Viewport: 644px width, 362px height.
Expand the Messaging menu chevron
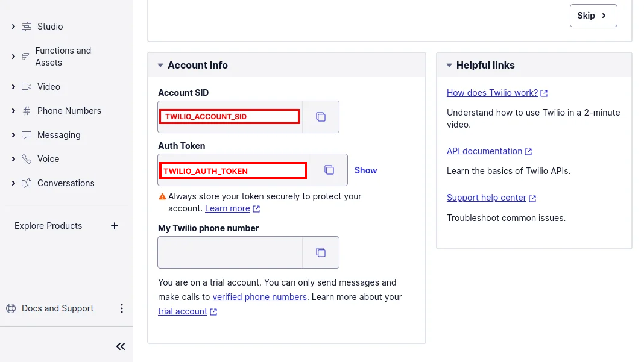tap(13, 135)
